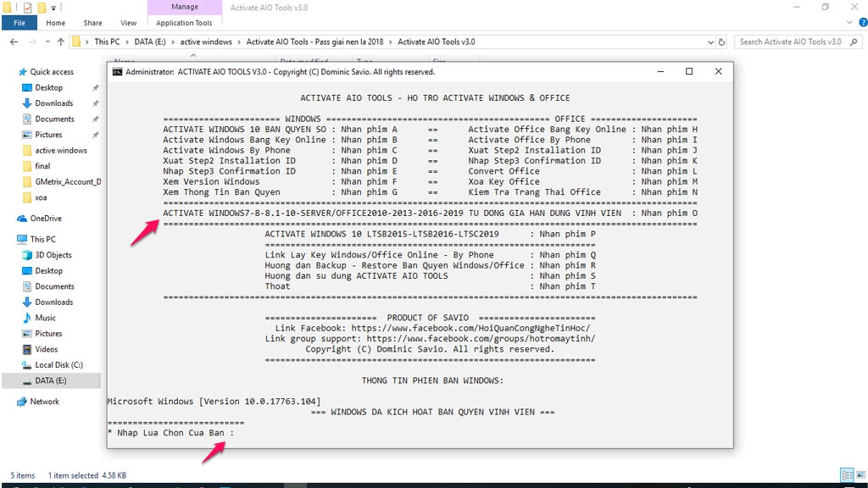Click the command prompt window system icon
The height and width of the screenshot is (488, 868).
click(117, 72)
